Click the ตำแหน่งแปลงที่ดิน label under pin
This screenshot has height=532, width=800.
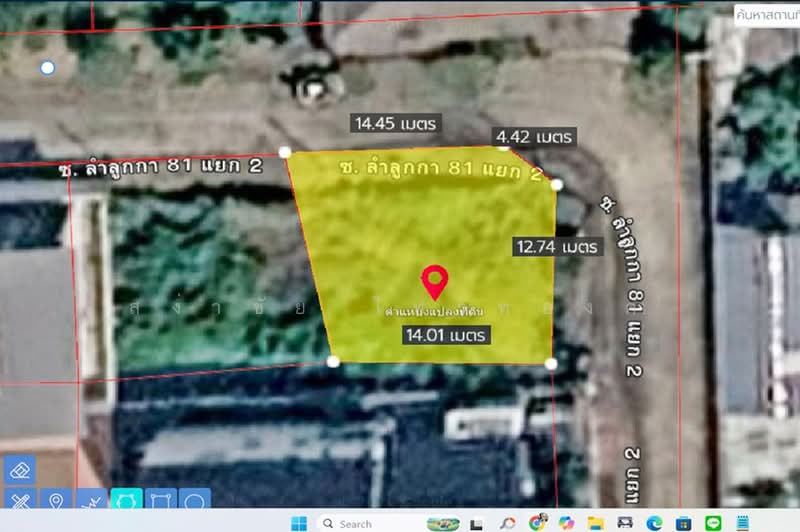tap(434, 311)
